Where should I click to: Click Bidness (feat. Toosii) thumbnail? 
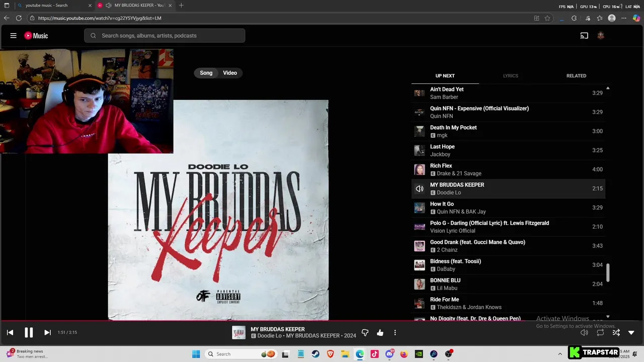[419, 265]
